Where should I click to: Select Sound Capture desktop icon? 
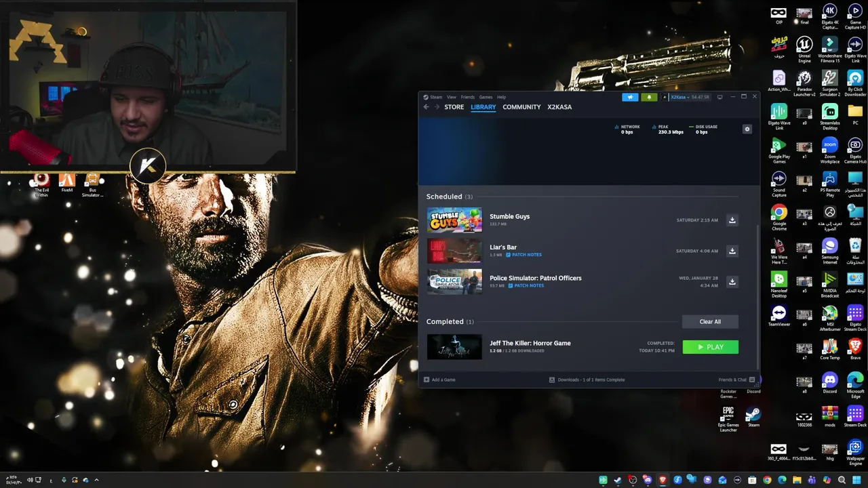[x=779, y=184]
